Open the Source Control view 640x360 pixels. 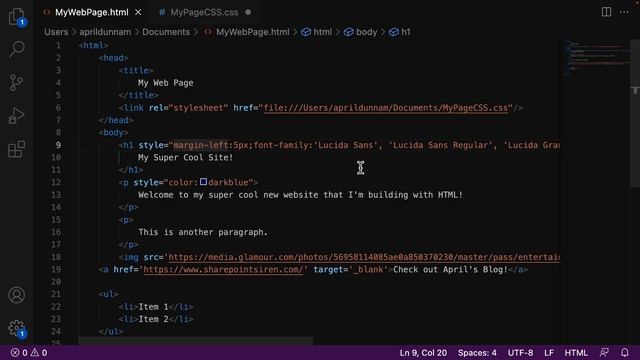coord(16,82)
